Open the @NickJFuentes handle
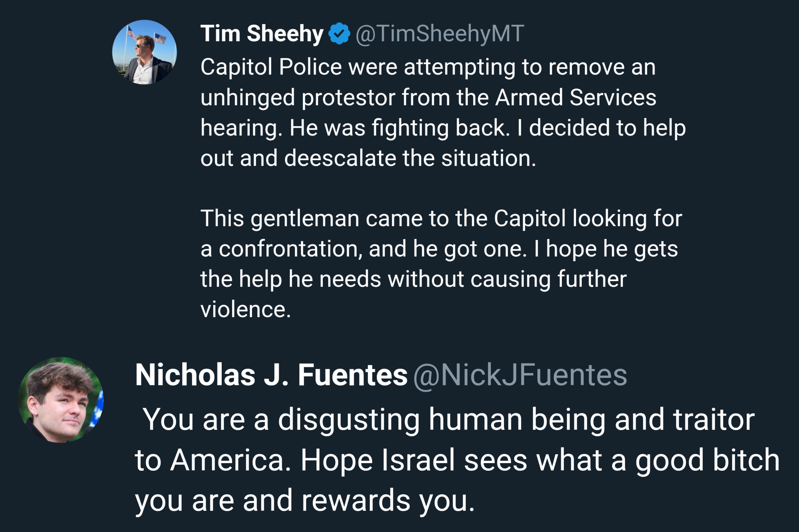The height and width of the screenshot is (532, 799). (x=520, y=375)
